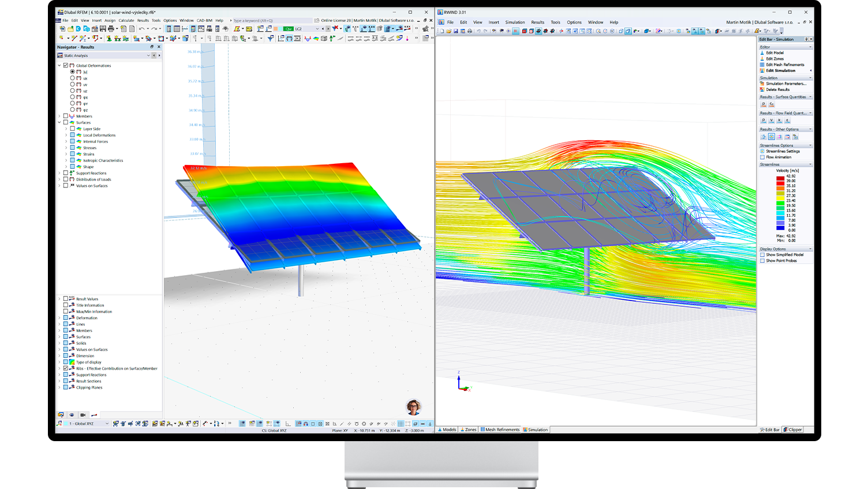The image size is (868, 489).
Task: Select the uz deformation radio button
Action: (x=72, y=91)
